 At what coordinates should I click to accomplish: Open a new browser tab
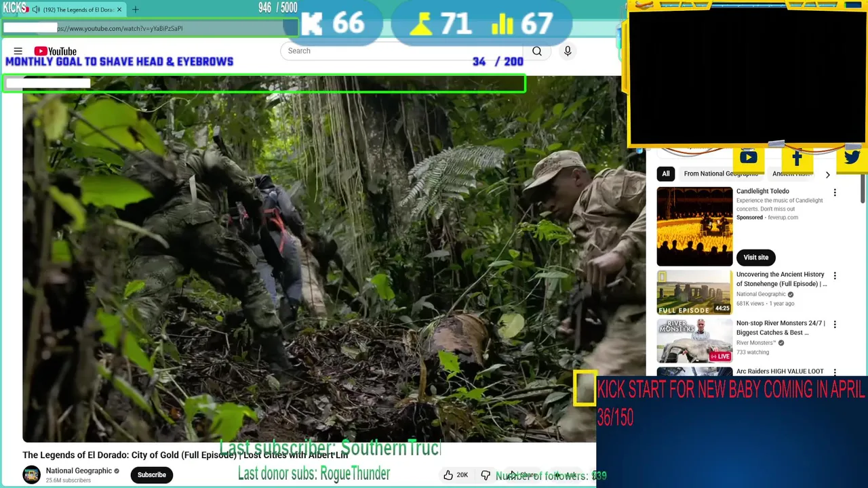click(x=135, y=9)
